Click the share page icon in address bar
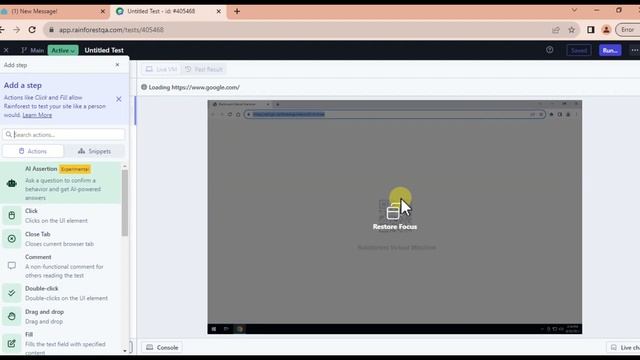The height and width of the screenshot is (360, 640). point(556,29)
